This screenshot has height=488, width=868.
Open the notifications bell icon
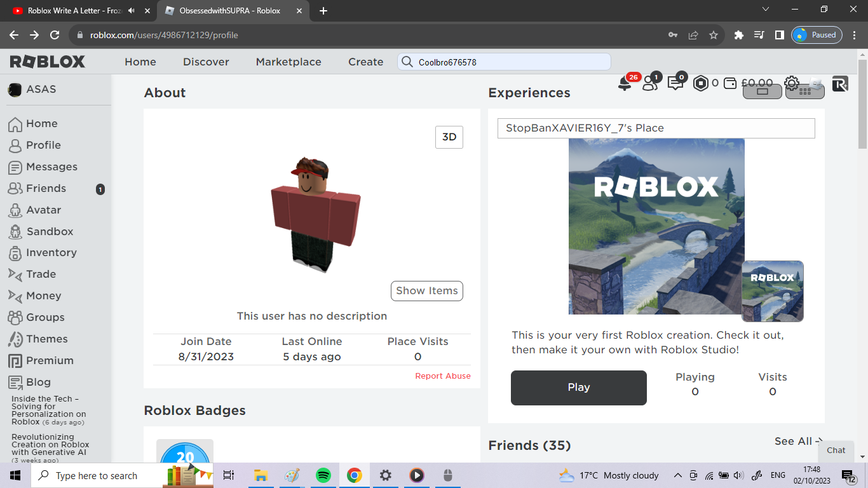pyautogui.click(x=625, y=83)
